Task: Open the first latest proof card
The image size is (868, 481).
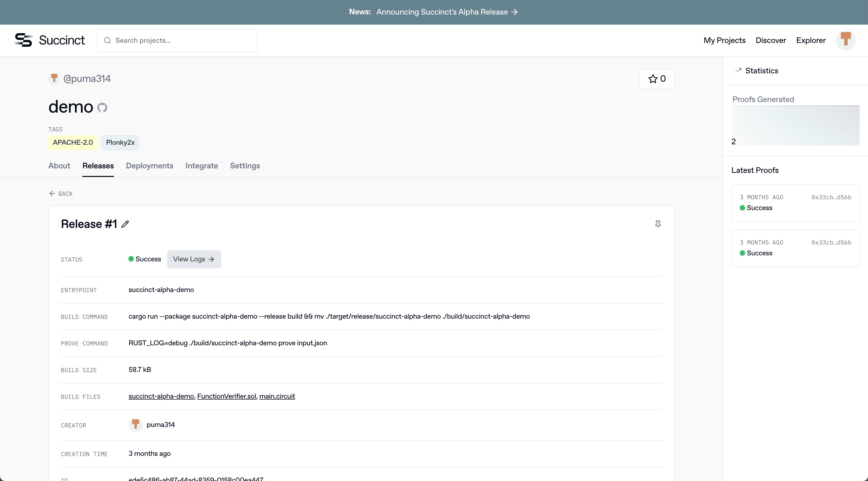Action: (x=795, y=203)
